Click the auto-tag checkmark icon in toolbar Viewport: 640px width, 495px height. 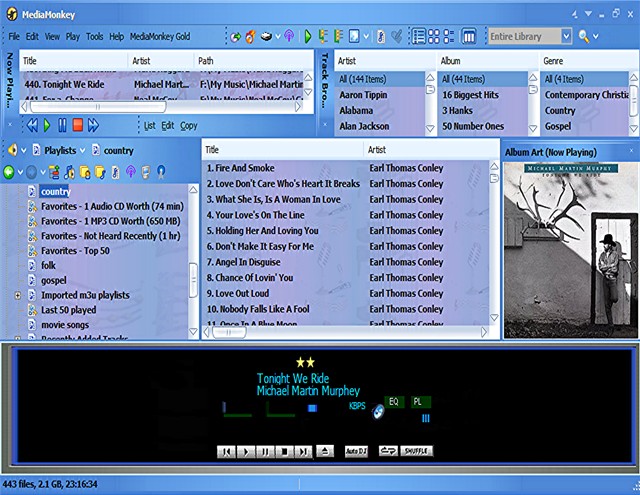(396, 36)
